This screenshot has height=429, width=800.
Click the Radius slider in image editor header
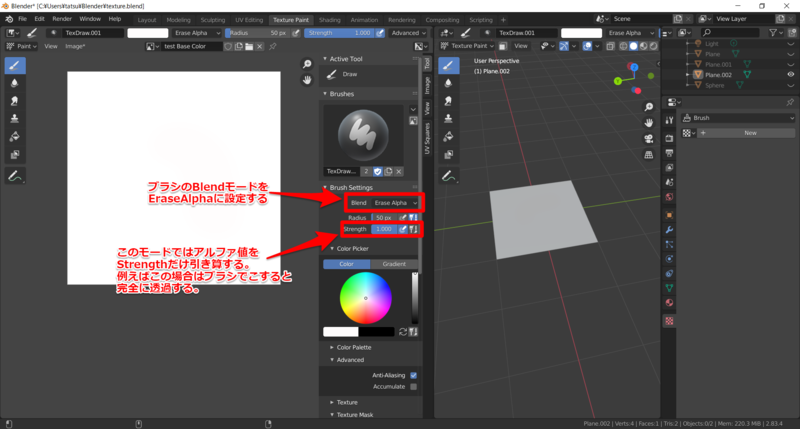point(258,33)
